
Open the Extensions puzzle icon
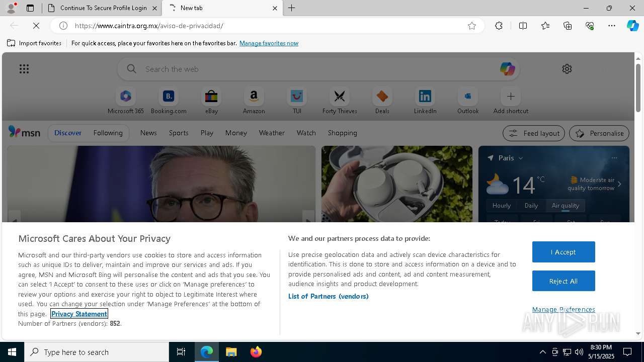[x=499, y=26]
